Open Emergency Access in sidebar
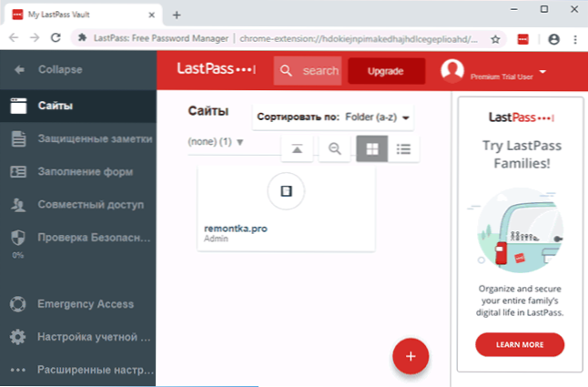 pos(78,304)
